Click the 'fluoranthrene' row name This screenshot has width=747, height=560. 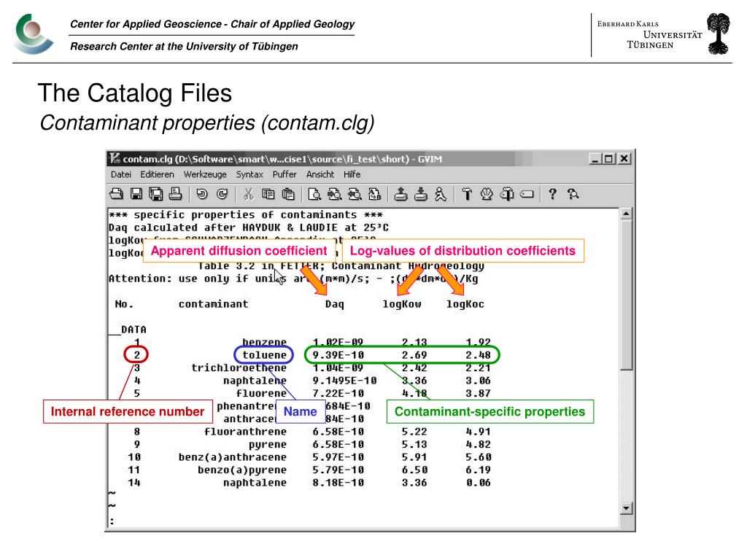pos(245,432)
